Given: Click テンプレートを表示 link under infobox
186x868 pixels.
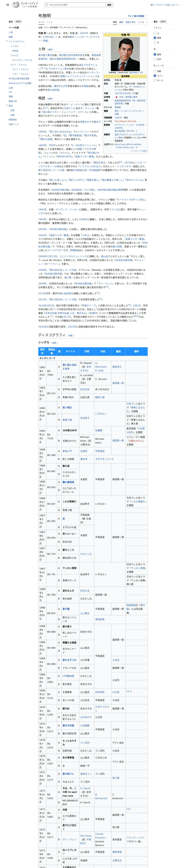Looking at the screenshot, I should pos(139,151).
